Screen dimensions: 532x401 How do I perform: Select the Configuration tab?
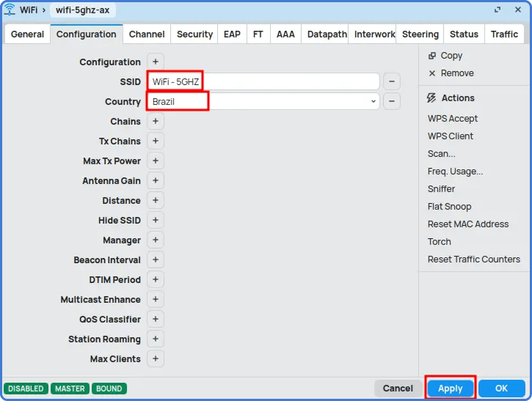click(87, 34)
